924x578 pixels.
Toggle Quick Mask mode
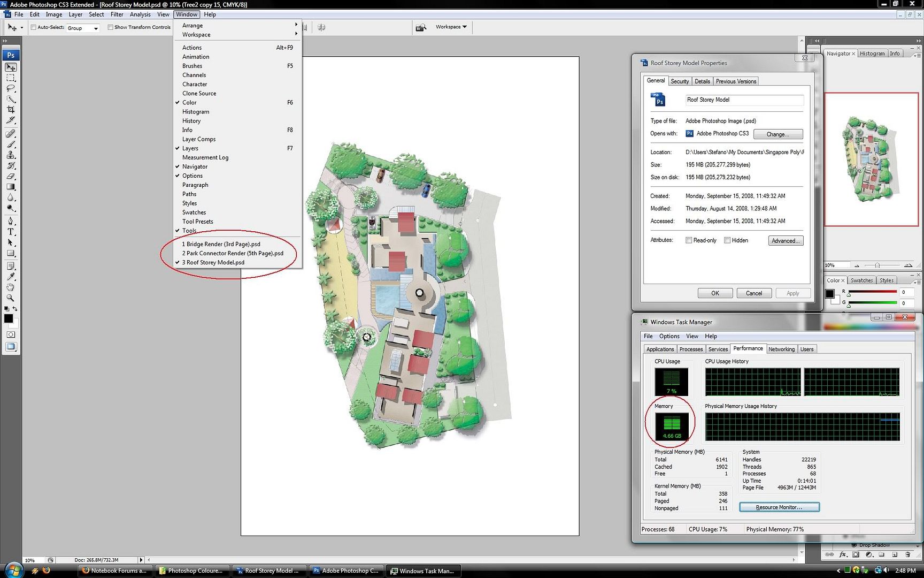[x=11, y=334]
